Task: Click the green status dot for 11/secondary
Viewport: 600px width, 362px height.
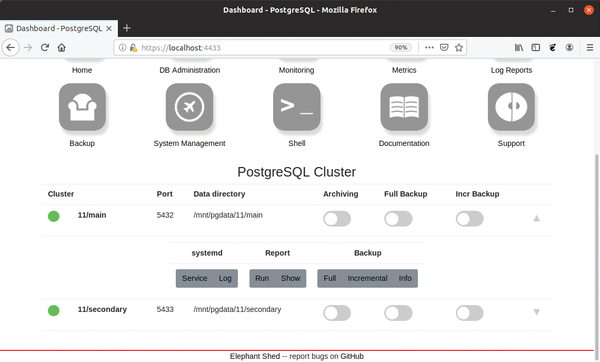Action: [54, 310]
